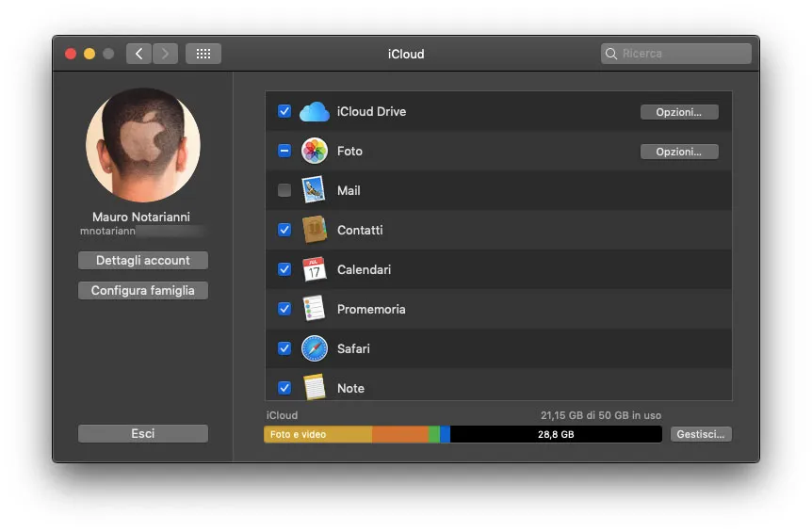Uncheck the Calendari checkbox
The image size is (812, 532).
click(284, 269)
